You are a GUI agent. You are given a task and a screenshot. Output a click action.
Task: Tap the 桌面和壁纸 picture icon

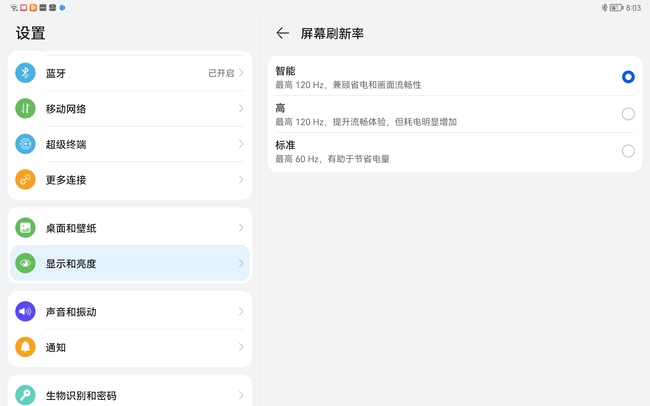(25, 228)
